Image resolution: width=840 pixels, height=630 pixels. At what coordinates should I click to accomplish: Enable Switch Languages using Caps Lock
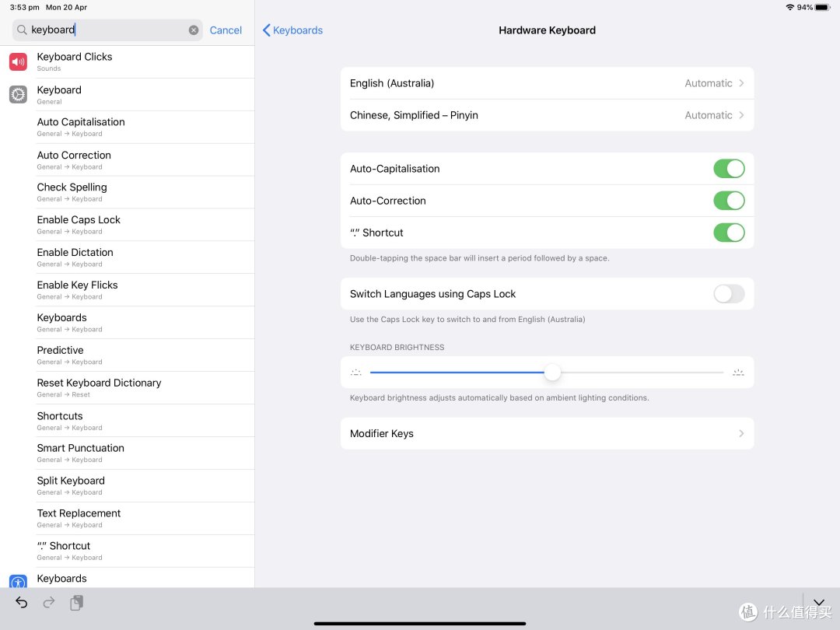coord(729,294)
